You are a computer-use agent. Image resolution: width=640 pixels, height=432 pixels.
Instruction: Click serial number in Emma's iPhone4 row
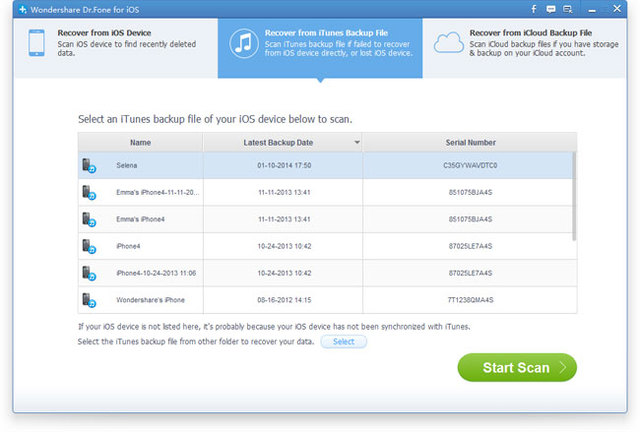(x=470, y=219)
